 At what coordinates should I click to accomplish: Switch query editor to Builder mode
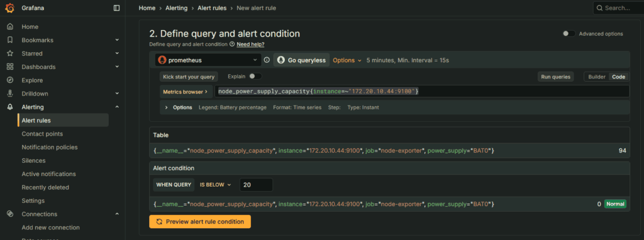(x=597, y=77)
